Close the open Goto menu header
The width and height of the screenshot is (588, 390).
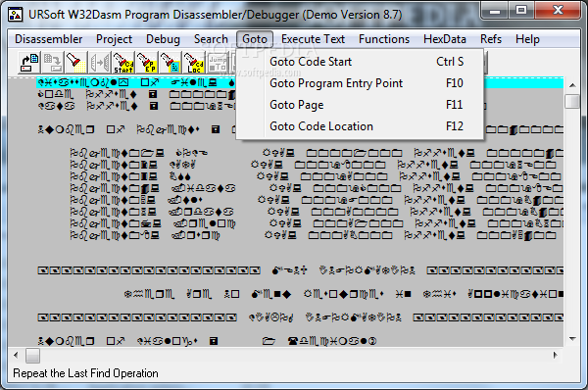click(x=255, y=39)
